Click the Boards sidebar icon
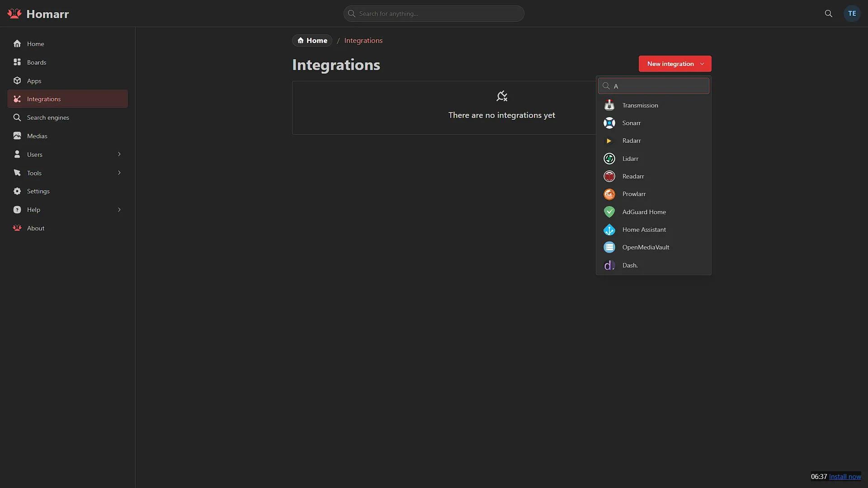868x488 pixels. tap(17, 62)
